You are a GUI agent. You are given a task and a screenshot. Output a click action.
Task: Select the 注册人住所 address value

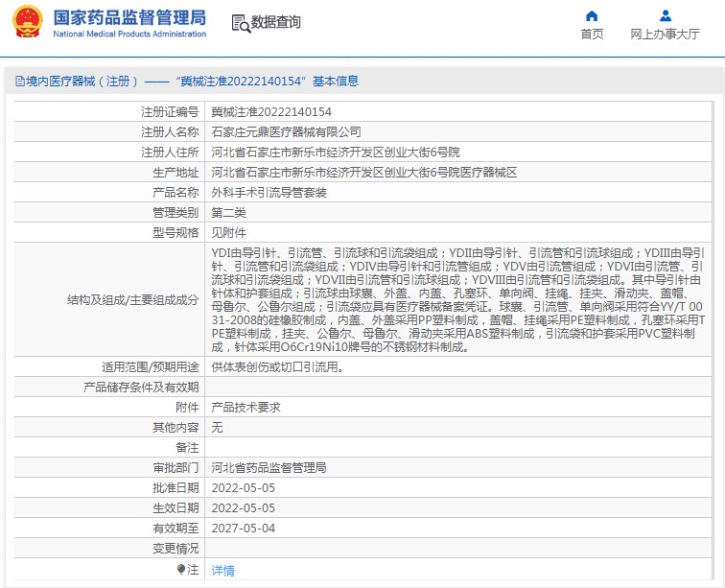[x=336, y=153]
